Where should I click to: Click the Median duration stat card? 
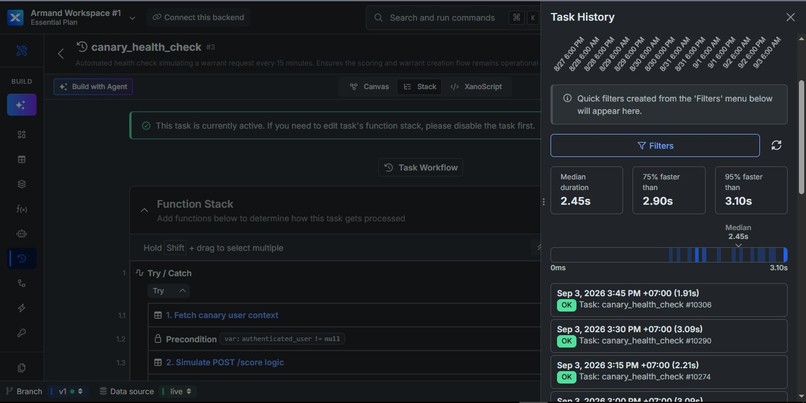(587, 190)
